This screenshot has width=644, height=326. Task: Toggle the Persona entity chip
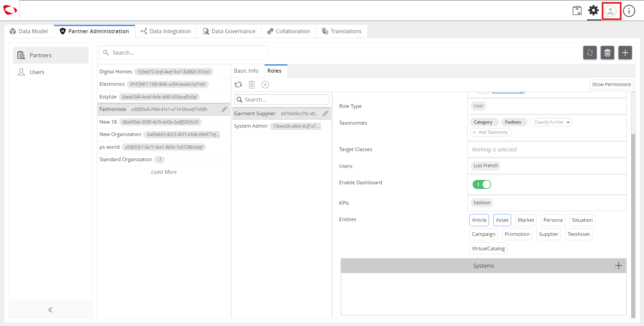tap(553, 220)
